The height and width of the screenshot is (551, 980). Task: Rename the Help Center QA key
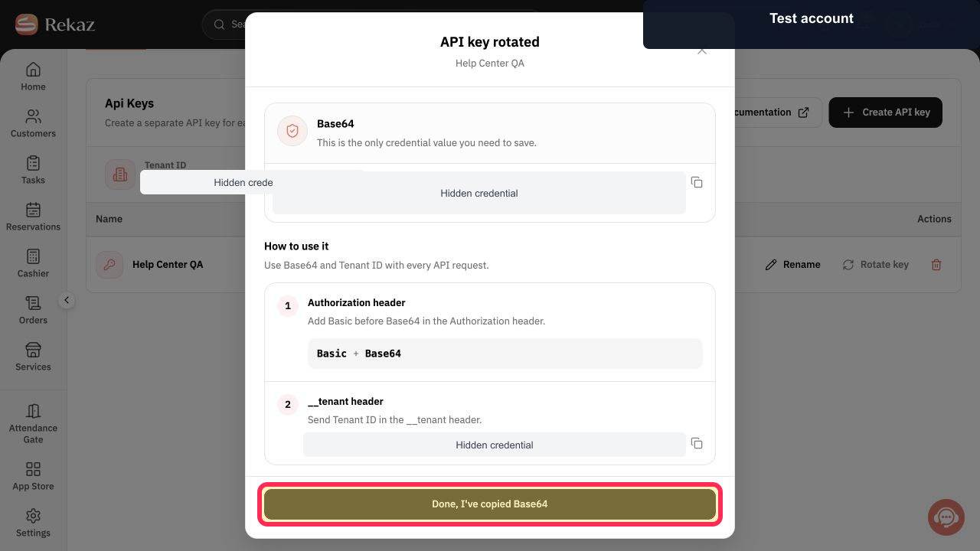(792, 265)
